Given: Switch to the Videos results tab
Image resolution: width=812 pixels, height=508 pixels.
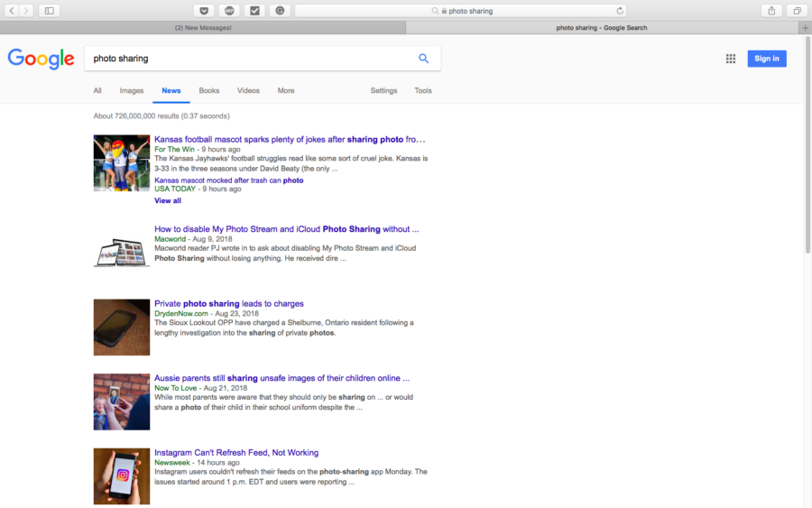Looking at the screenshot, I should point(248,90).
